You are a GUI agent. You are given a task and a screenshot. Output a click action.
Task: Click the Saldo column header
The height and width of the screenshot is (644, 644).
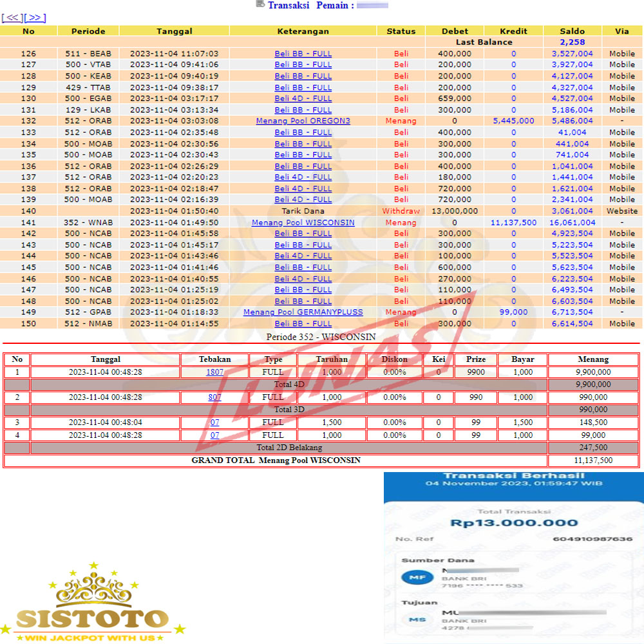[572, 31]
